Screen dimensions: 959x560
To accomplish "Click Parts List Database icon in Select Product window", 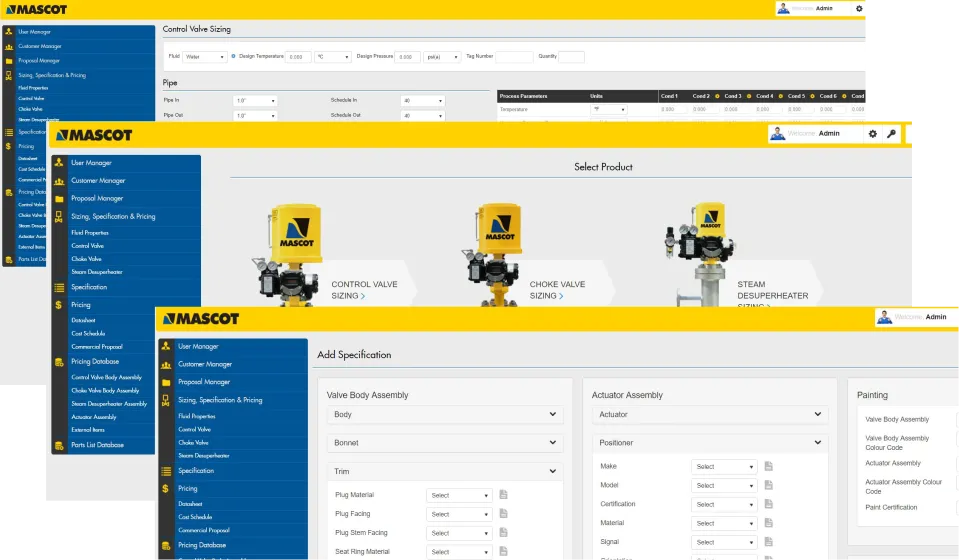I will (x=59, y=446).
